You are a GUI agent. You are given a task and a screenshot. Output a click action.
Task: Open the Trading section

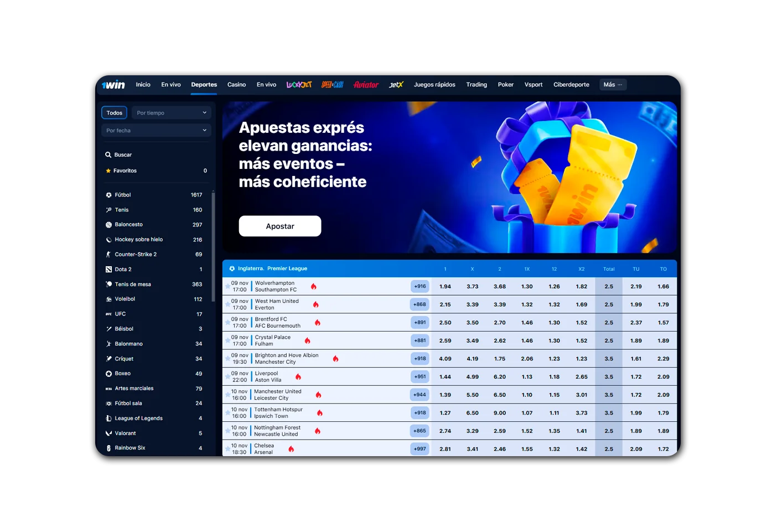click(476, 85)
